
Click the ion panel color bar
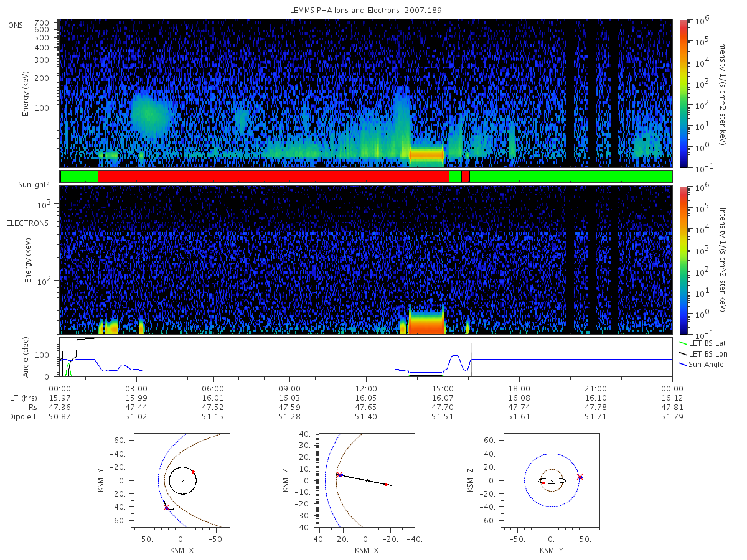point(683,93)
